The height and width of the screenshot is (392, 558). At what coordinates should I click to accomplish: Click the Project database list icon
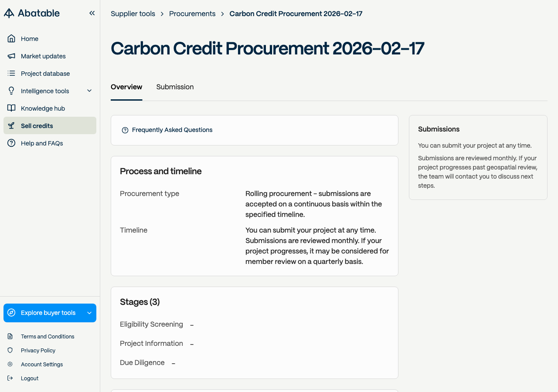tap(11, 73)
